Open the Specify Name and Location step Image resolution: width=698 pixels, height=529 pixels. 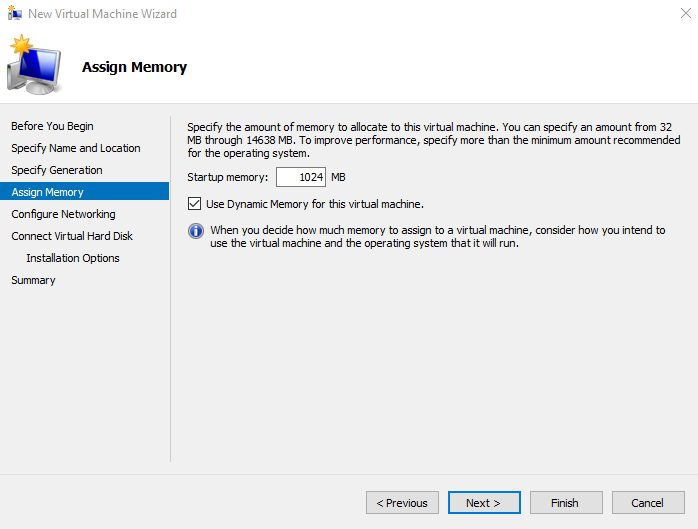click(76, 148)
